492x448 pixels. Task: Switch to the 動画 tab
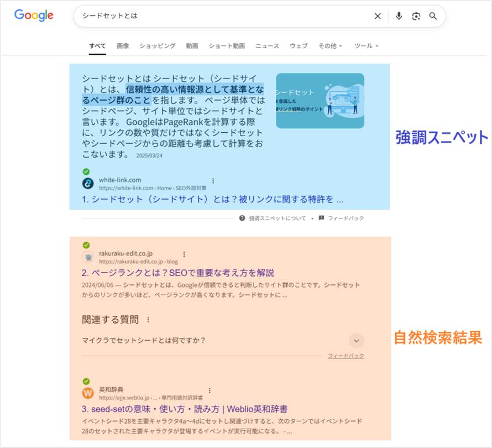coord(192,46)
